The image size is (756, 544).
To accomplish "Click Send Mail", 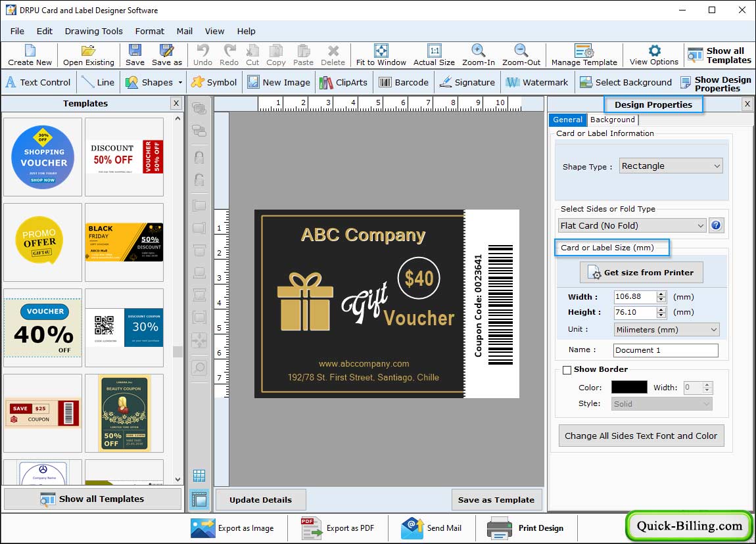I will (431, 528).
